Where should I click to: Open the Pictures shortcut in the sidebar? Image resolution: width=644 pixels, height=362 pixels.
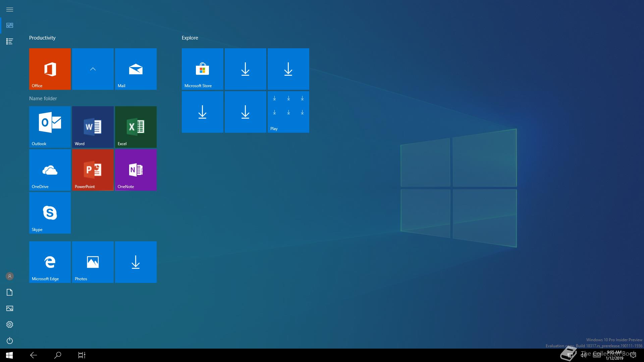[x=10, y=308]
